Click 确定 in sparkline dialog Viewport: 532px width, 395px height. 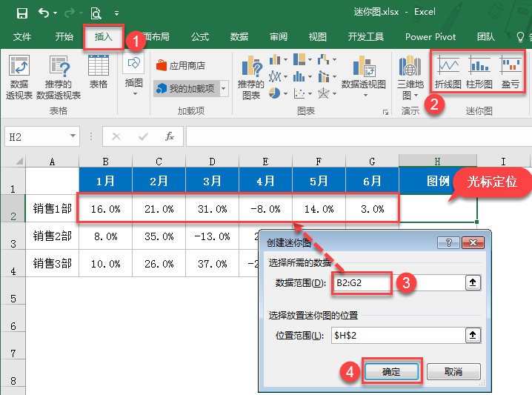[x=391, y=371]
